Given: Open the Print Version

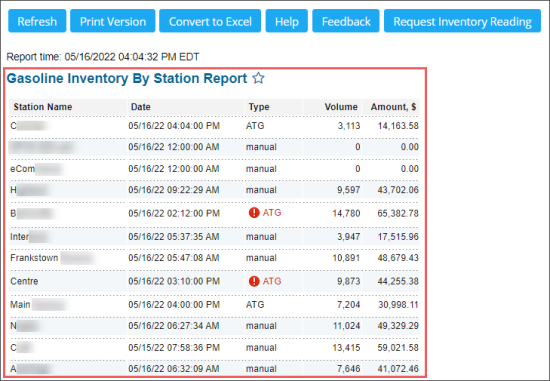Looking at the screenshot, I should [113, 21].
